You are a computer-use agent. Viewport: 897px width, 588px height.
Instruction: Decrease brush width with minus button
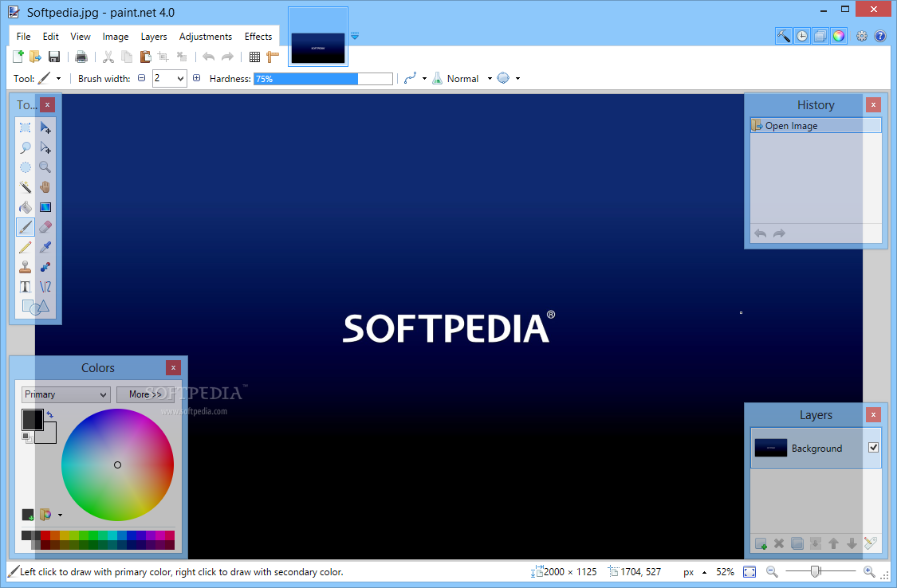(x=142, y=78)
